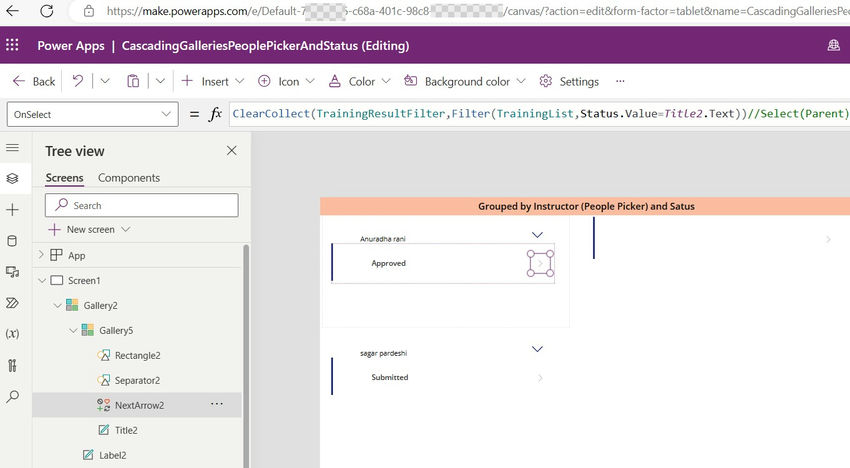Open the Power Apps app launcher waffle

coord(12,45)
